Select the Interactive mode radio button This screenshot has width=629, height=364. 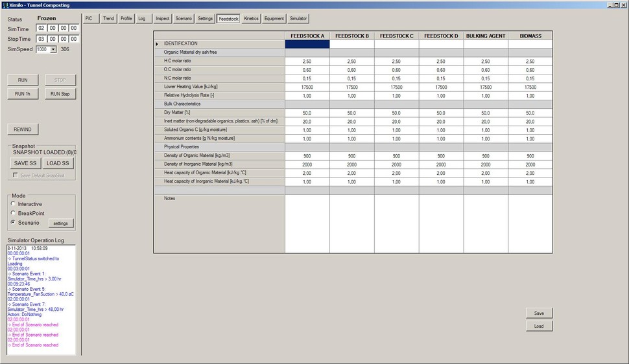pyautogui.click(x=13, y=204)
